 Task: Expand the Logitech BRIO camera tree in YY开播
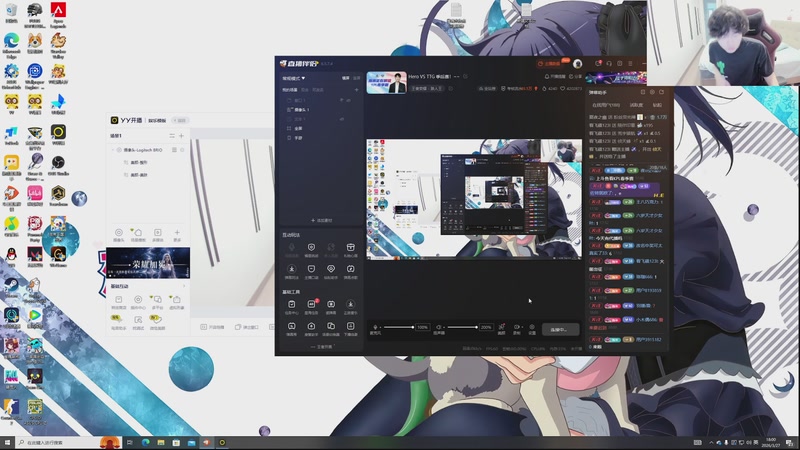tap(113, 150)
